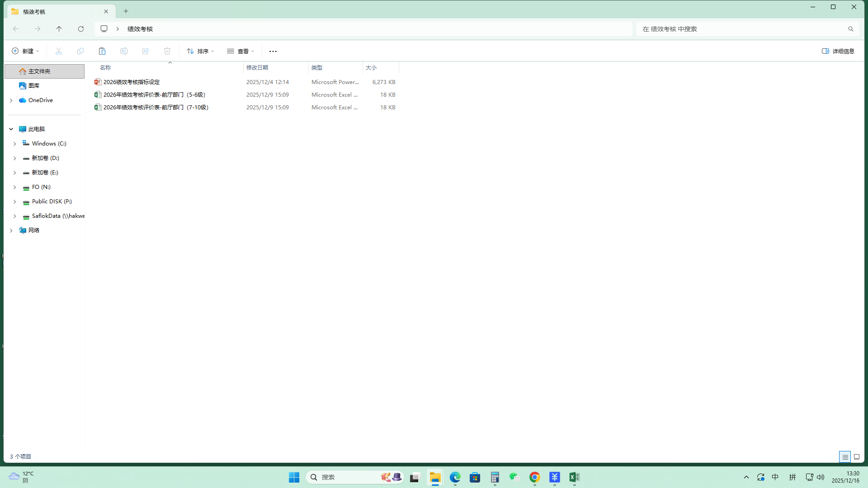
Task: Navigate up one folder level
Action: (59, 29)
